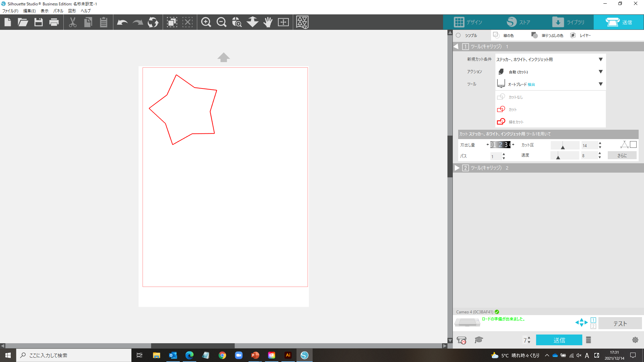Redo the last undone action

pyautogui.click(x=138, y=22)
